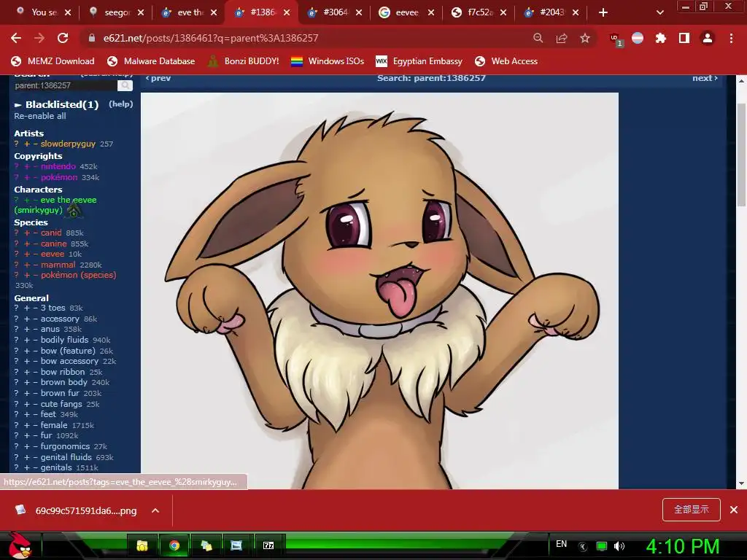
Task: Go back to the previous page
Action: [16, 38]
